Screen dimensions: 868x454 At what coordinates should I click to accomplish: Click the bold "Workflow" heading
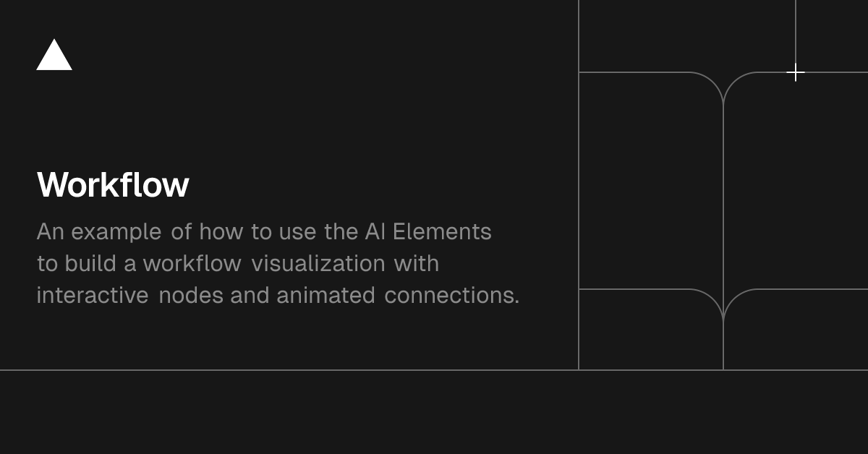click(113, 185)
